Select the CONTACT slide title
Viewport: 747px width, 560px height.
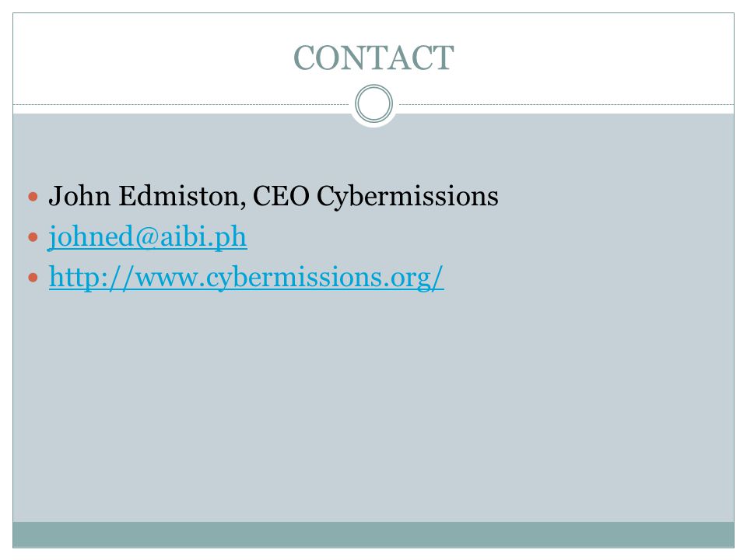tap(373, 58)
